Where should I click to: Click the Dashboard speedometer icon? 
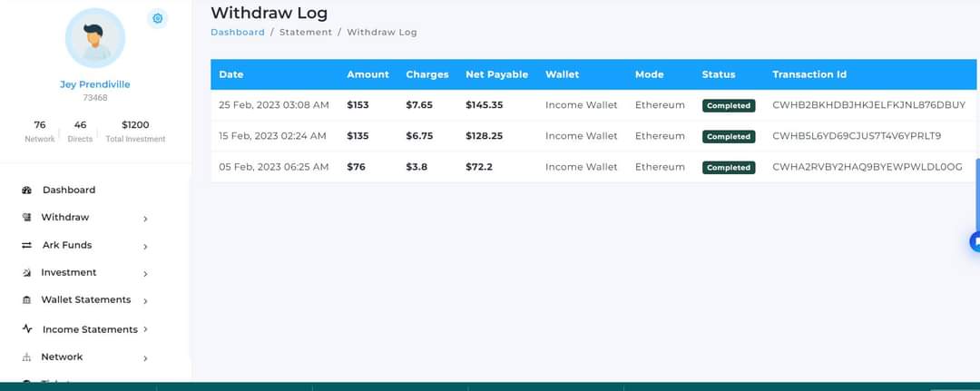26,190
